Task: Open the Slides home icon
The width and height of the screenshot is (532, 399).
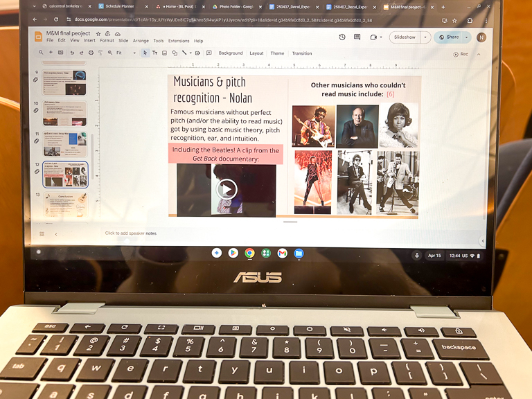Action: click(39, 36)
